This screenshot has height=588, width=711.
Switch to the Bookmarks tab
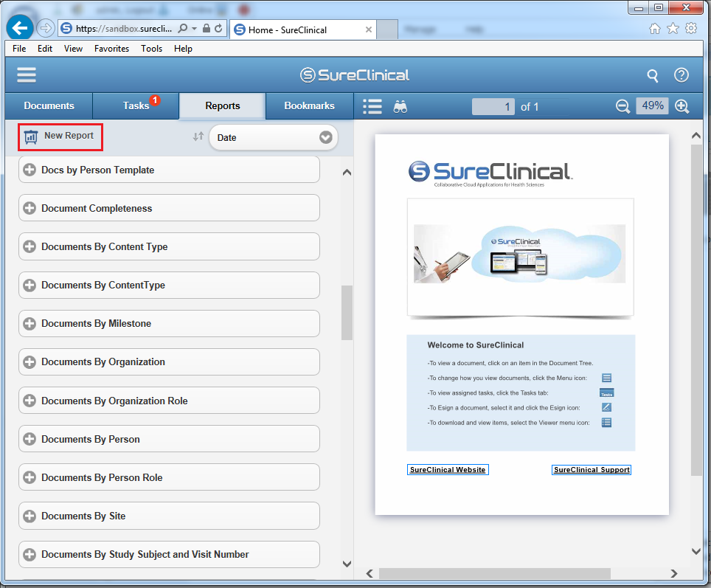pos(309,106)
